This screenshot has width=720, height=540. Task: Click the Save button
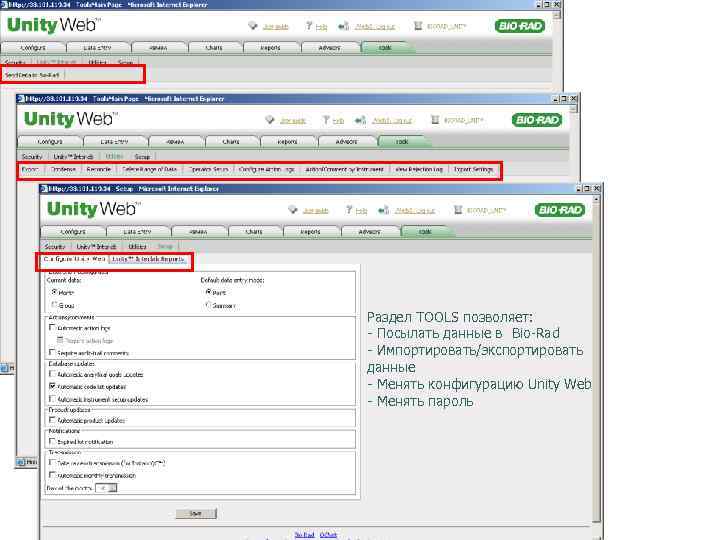click(196, 513)
